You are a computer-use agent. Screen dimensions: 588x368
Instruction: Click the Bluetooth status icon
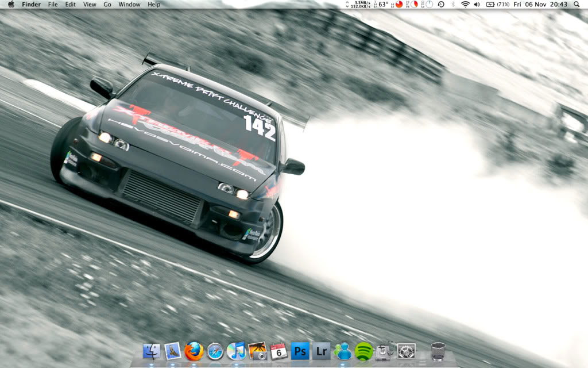point(453,4)
